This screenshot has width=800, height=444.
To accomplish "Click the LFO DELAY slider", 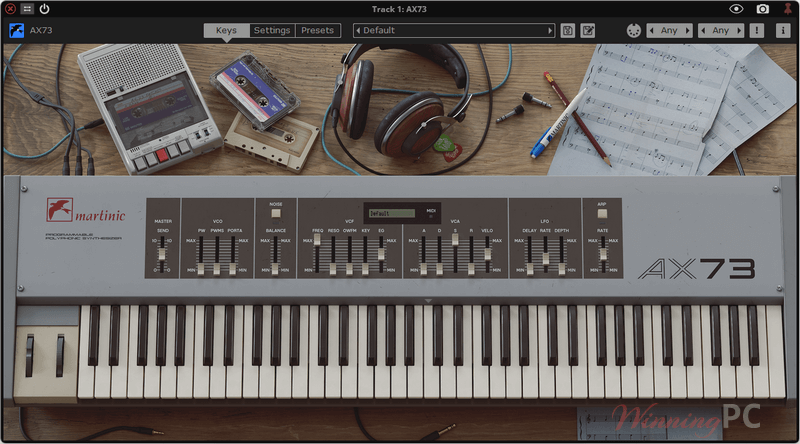I will click(530, 255).
